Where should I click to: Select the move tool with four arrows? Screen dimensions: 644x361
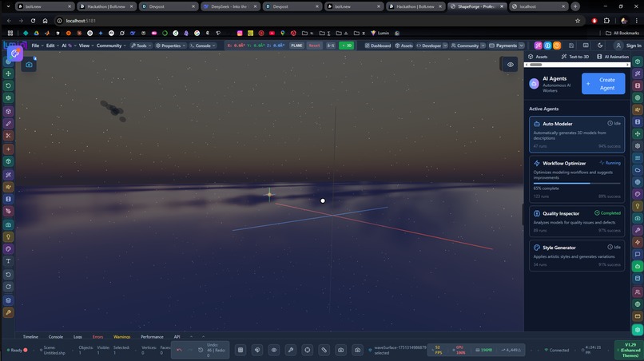point(8,73)
